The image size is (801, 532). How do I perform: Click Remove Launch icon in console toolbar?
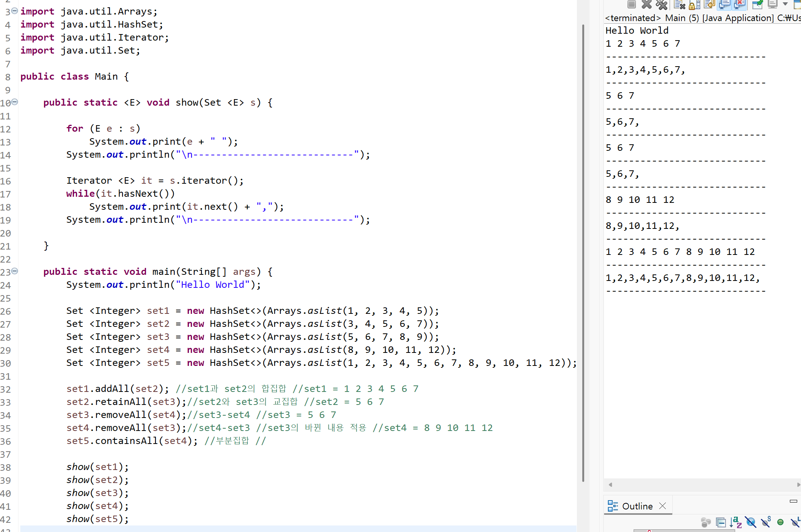(x=646, y=4)
